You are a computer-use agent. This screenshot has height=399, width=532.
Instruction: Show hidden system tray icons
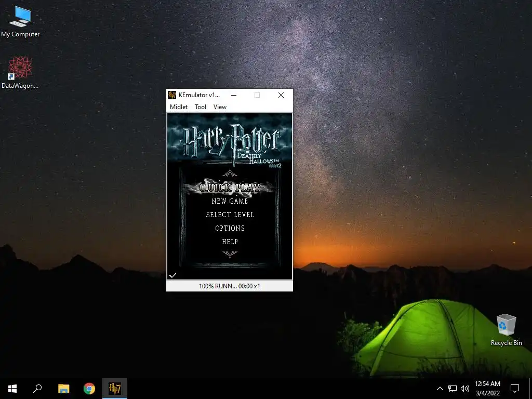click(x=440, y=389)
